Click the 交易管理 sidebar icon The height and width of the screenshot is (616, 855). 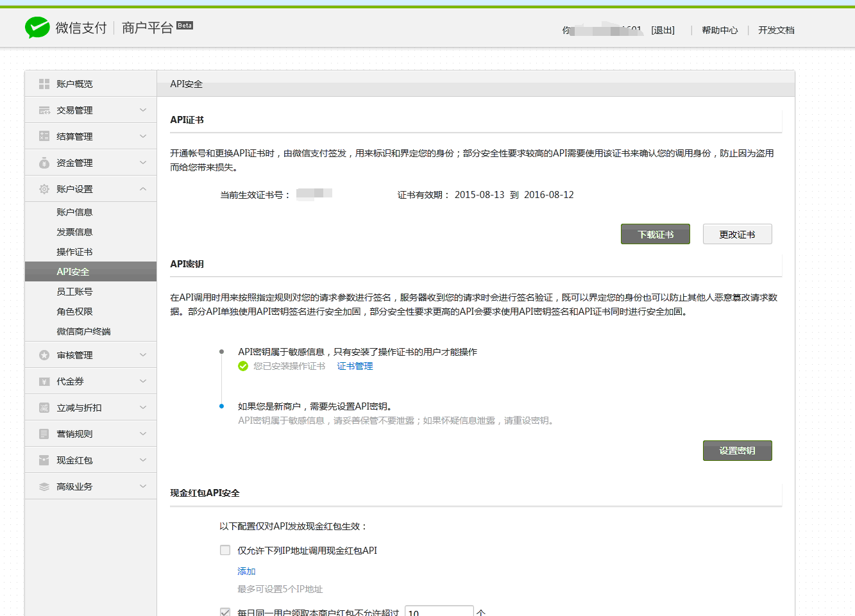(44, 110)
